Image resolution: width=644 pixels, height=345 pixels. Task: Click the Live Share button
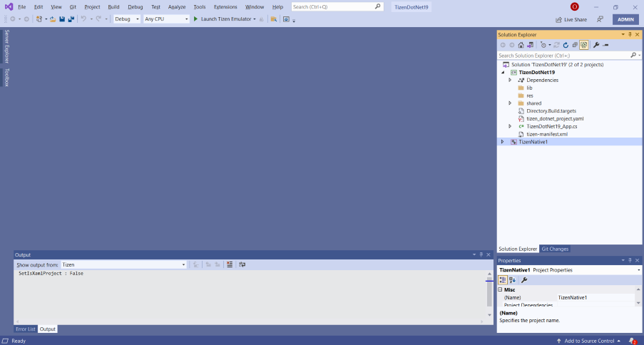click(x=571, y=19)
